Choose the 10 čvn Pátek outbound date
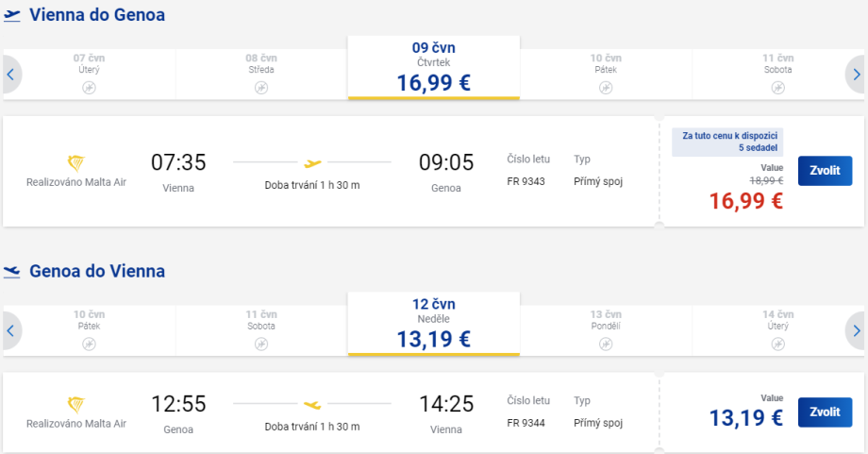 pyautogui.click(x=606, y=68)
